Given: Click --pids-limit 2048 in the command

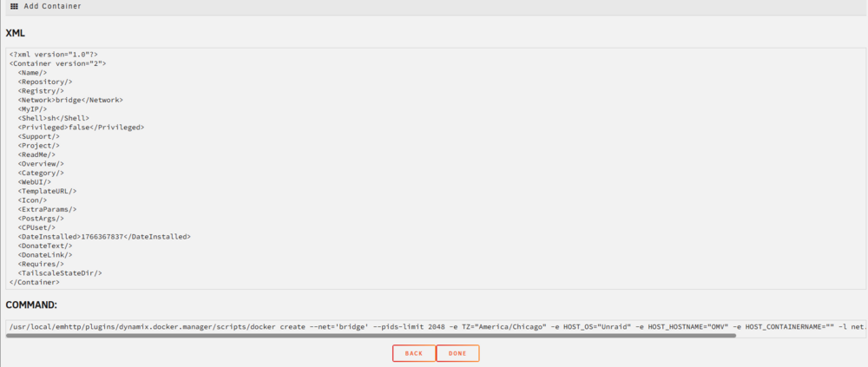Looking at the screenshot, I should pos(407,326).
